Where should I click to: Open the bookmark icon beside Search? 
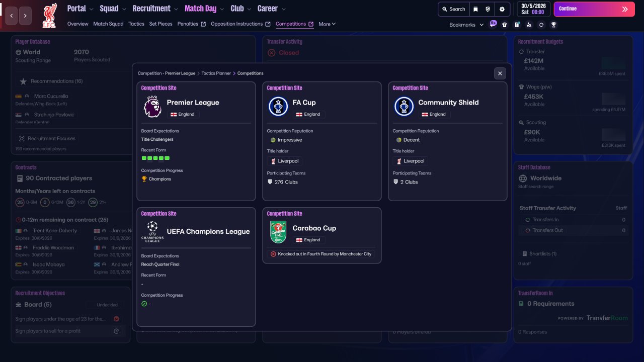point(475,9)
